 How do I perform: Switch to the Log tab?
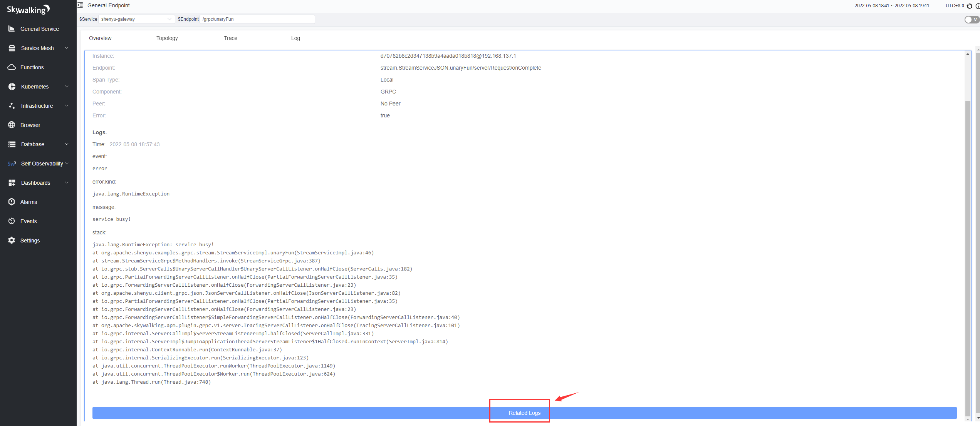click(x=295, y=38)
